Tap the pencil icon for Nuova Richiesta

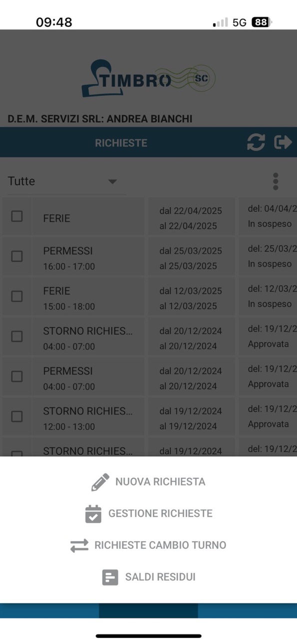coord(100,482)
